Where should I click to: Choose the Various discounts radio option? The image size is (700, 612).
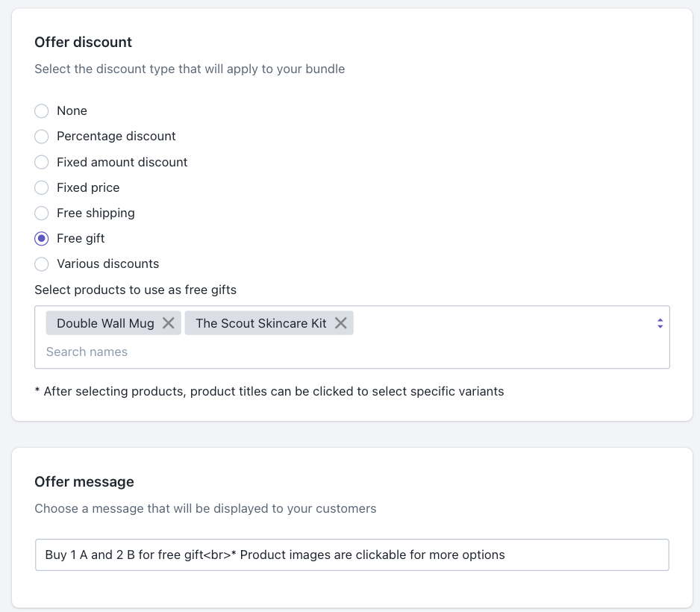point(42,264)
